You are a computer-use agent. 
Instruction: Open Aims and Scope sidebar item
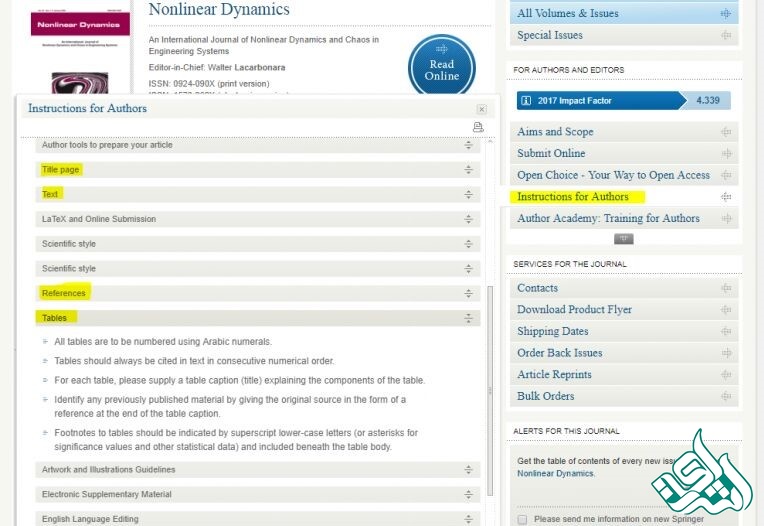pyautogui.click(x=555, y=132)
